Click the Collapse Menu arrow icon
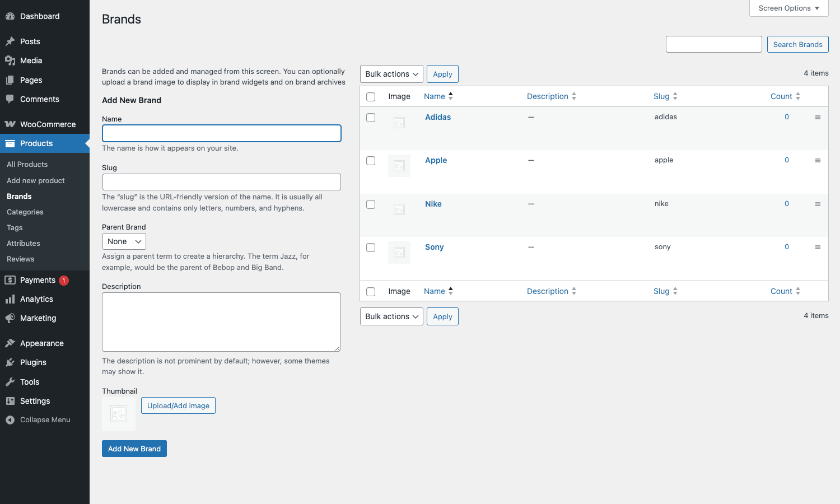Viewport: 840px width, 504px height. [10, 420]
